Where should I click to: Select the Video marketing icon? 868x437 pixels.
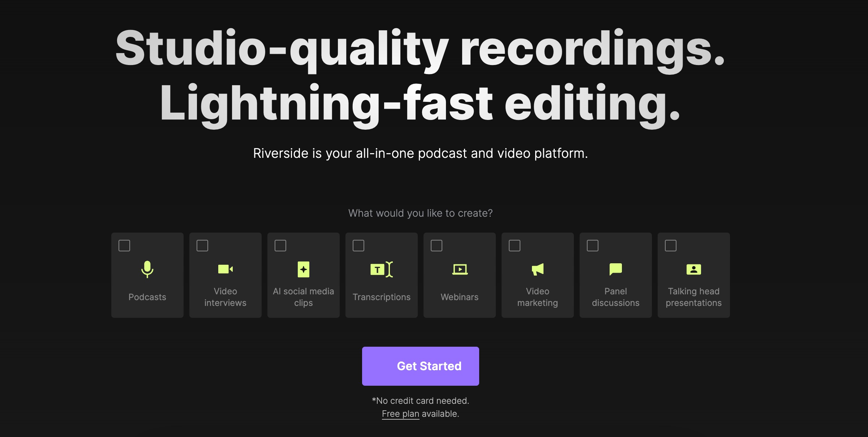point(537,270)
